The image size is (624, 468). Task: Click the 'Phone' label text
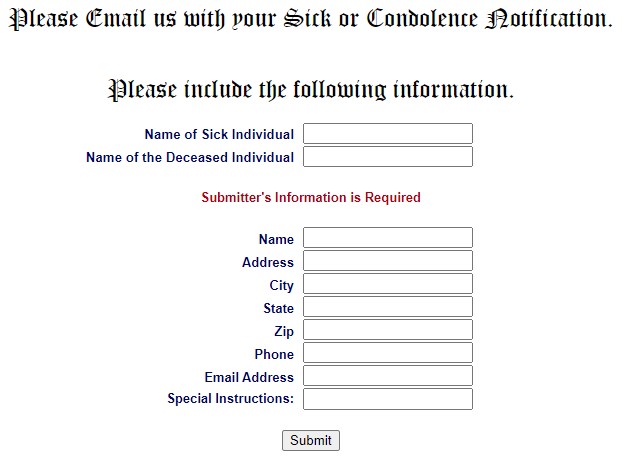(274, 354)
